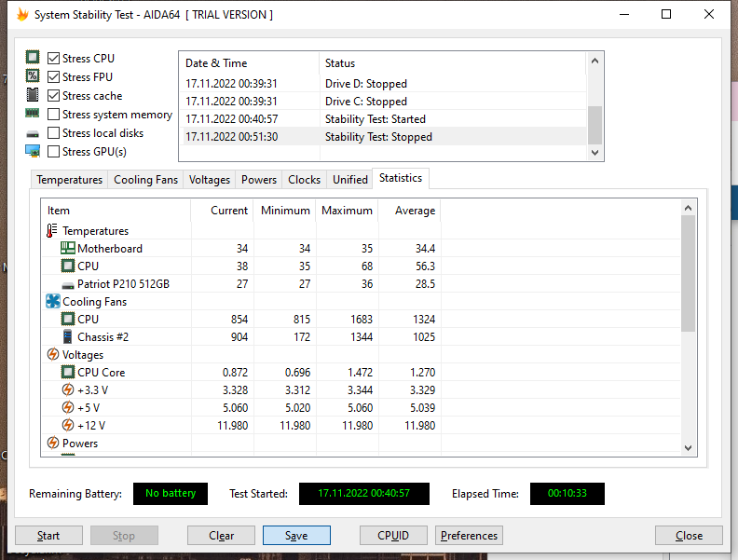Open the Clocks tab
The height and width of the screenshot is (560, 738).
(x=304, y=180)
